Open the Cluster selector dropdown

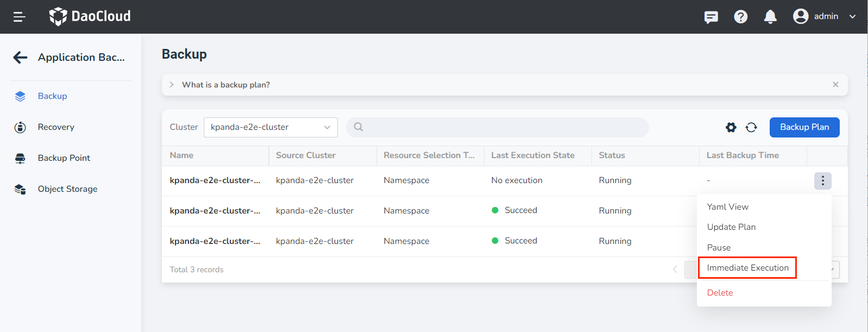click(x=270, y=127)
